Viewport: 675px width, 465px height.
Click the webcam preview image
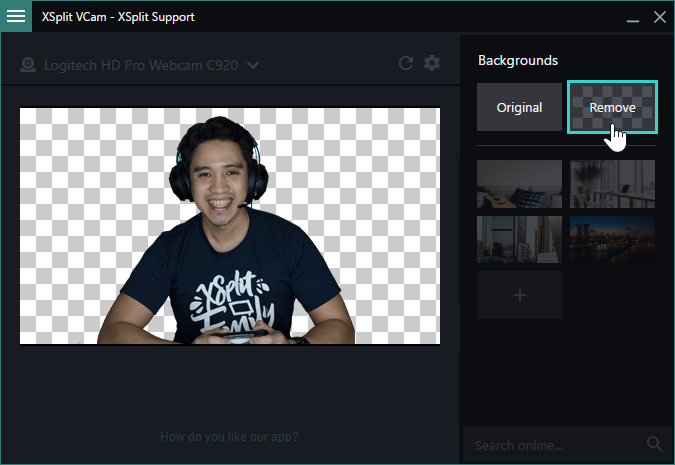point(229,226)
